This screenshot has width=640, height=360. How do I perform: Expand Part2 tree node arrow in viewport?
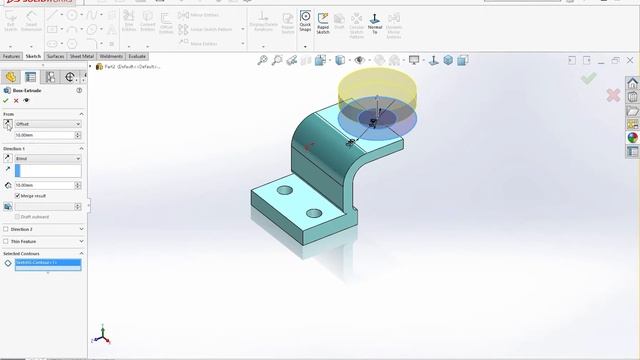pos(91,66)
